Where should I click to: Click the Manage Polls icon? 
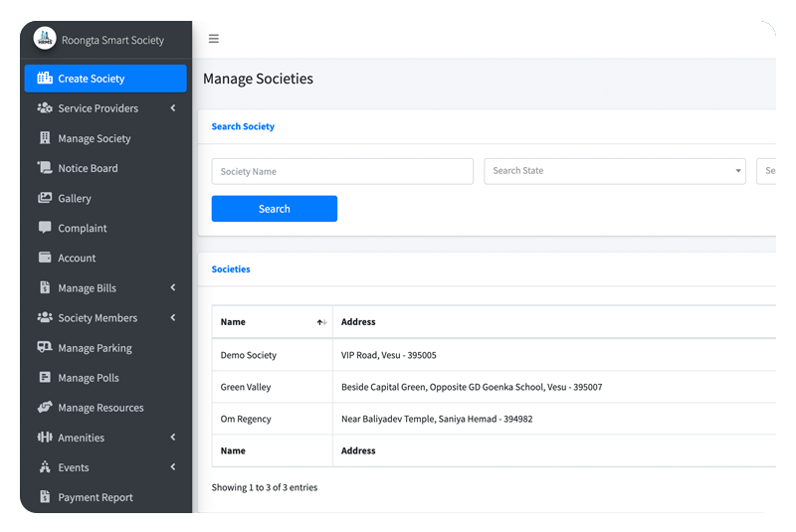click(45, 378)
